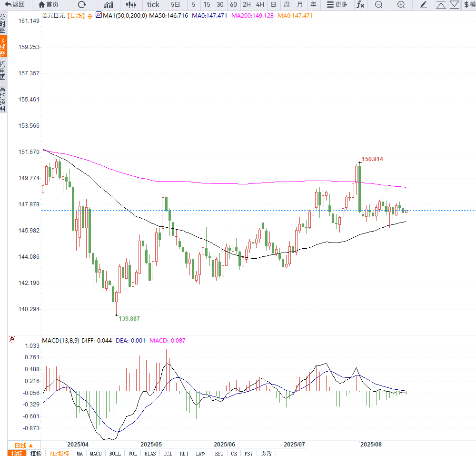Click the MACD(13,8,9) indicator label
The image size is (476, 456).
coord(61,341)
